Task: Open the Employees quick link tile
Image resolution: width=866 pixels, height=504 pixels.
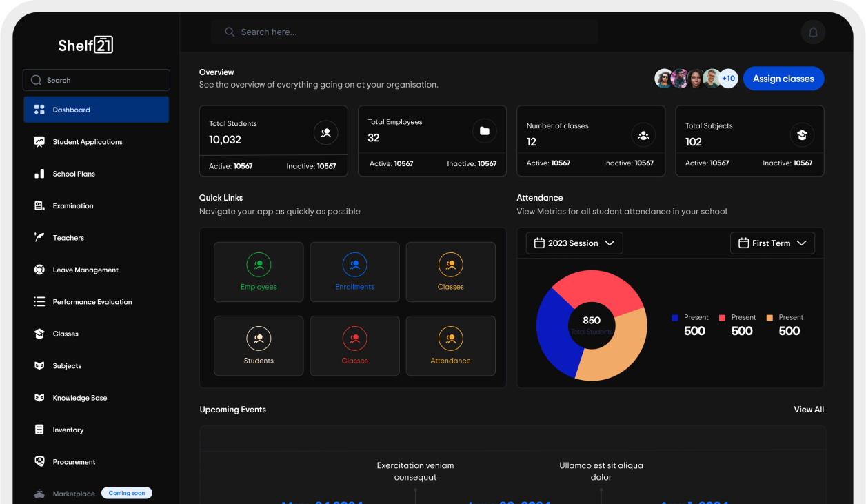Action: (259, 272)
